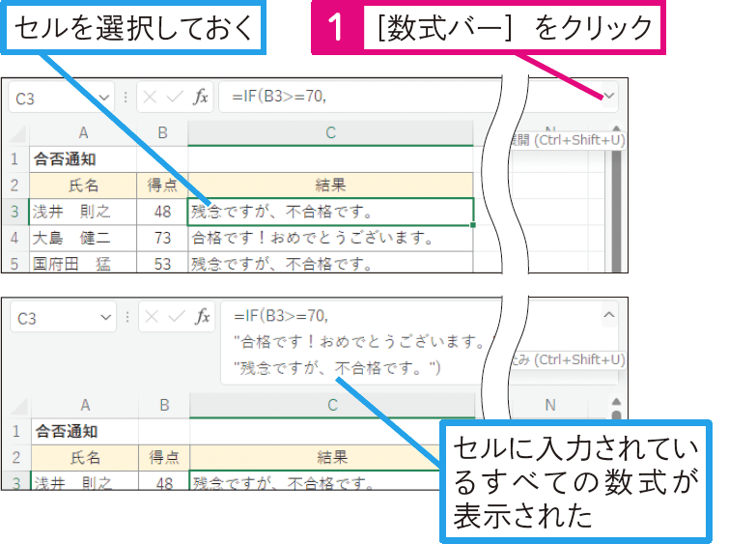Screen dimensions: 756x544
Task: Open Name Box dropdown in upper screenshot
Action: click(103, 98)
